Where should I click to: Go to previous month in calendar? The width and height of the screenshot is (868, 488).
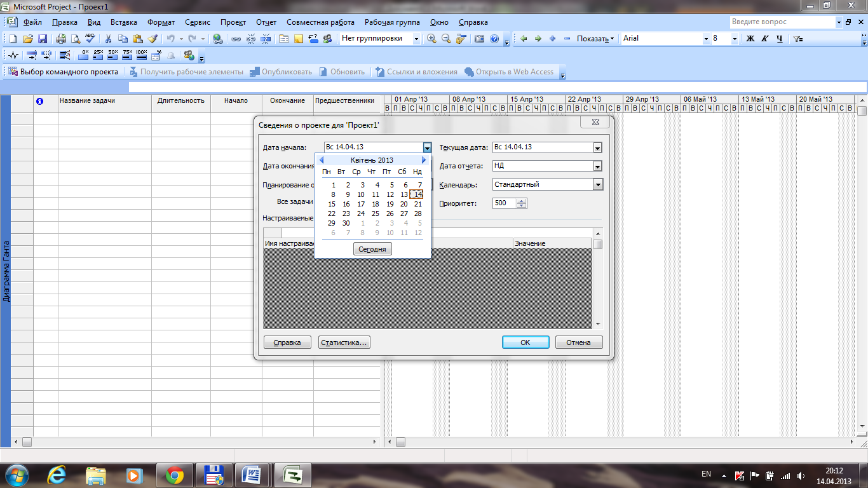point(322,160)
